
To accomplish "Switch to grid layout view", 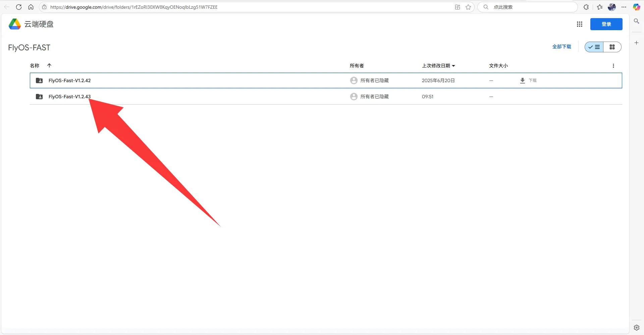I will pyautogui.click(x=612, y=47).
